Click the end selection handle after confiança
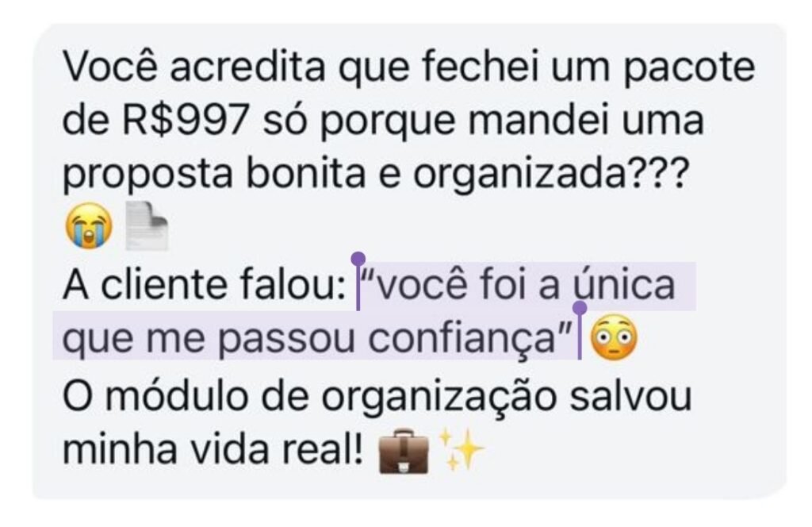Viewport: 812px width, 527px height. click(580, 331)
